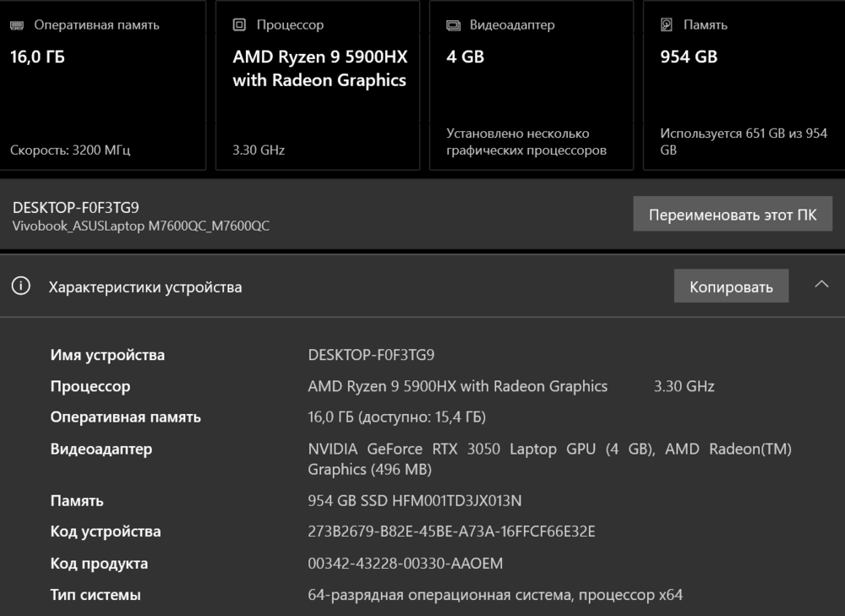Image resolution: width=845 pixels, height=616 pixels.
Task: Select the 4 GB video adapter card
Action: coord(531,84)
